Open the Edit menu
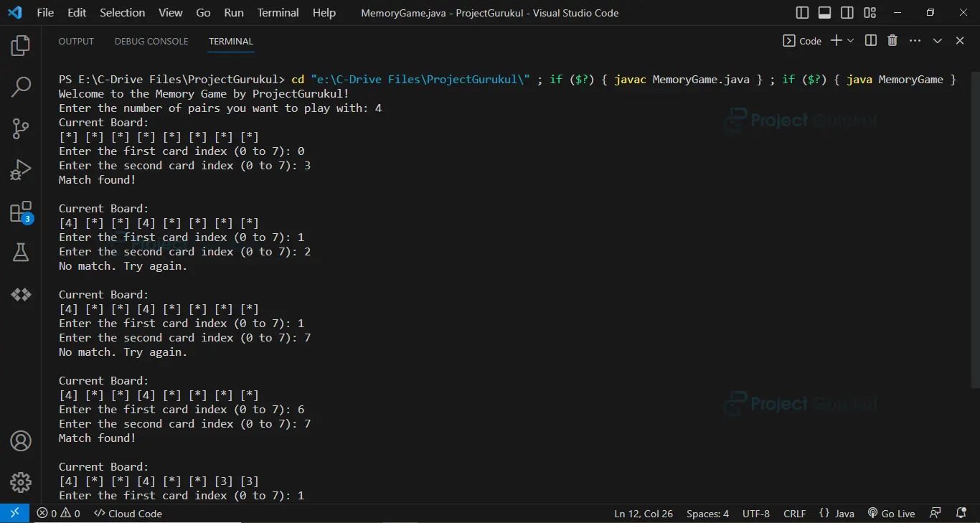The height and width of the screenshot is (523, 980). (x=77, y=13)
